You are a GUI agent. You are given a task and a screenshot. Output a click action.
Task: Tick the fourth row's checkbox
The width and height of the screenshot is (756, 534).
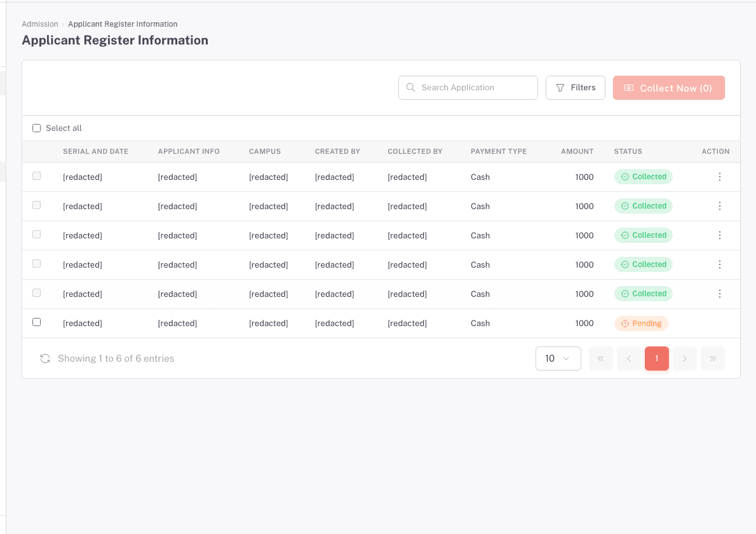click(37, 263)
